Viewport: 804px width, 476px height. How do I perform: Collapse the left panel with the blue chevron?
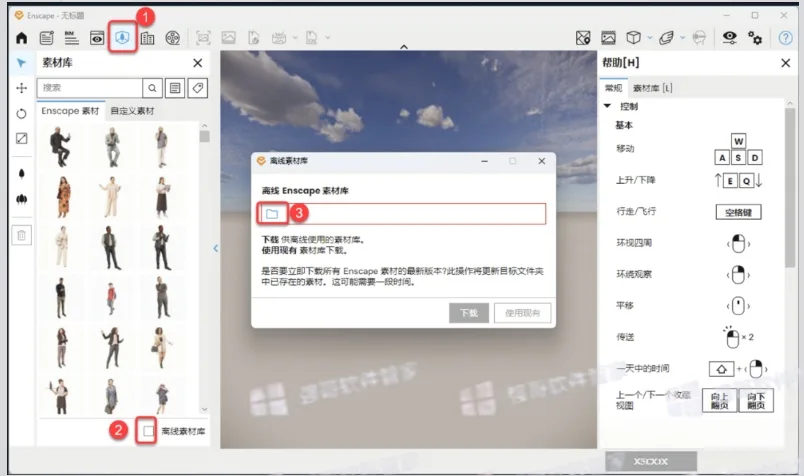tap(216, 248)
